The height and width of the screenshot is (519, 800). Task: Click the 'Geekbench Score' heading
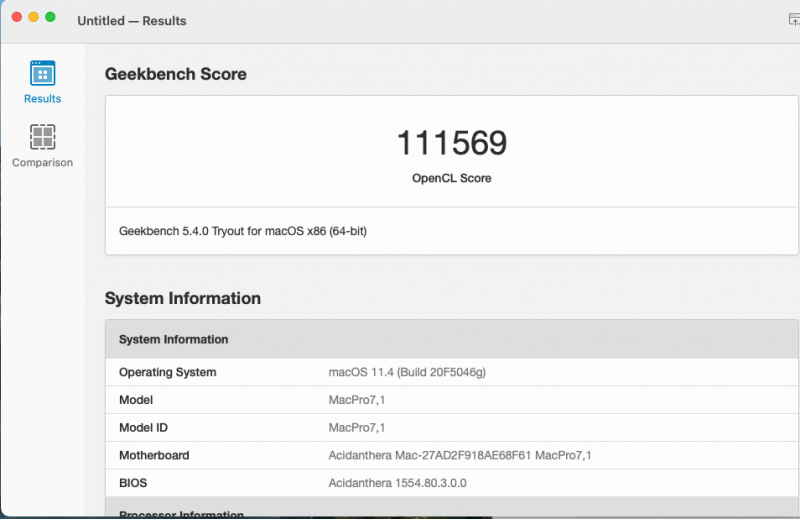click(176, 74)
